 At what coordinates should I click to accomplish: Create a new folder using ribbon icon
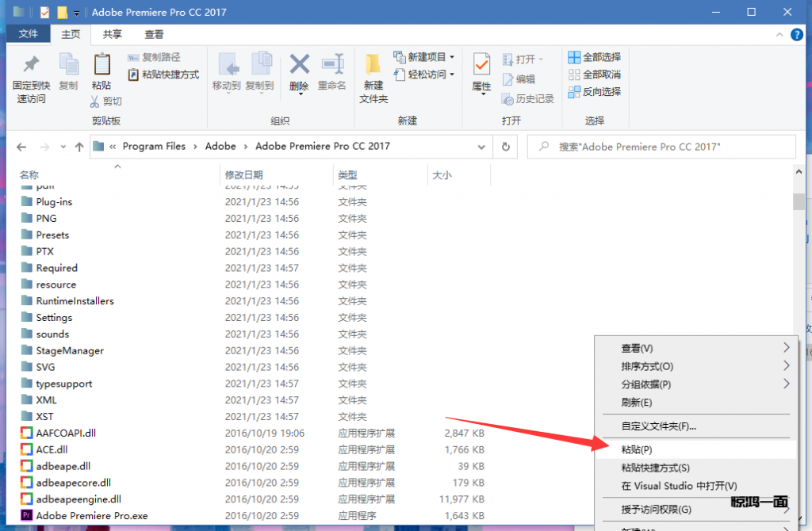click(x=373, y=66)
